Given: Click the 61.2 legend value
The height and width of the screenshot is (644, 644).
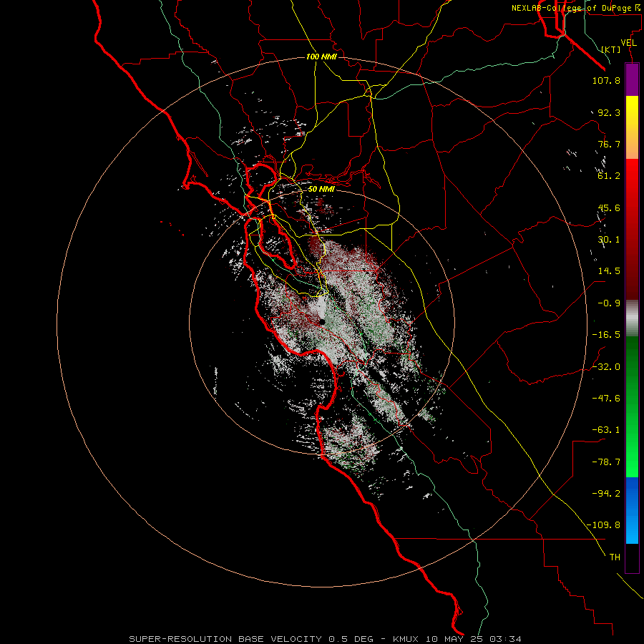Looking at the screenshot, I should click(x=609, y=176).
